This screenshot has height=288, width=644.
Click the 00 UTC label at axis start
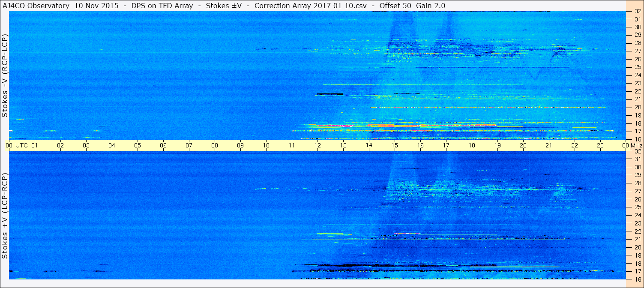pyautogui.click(x=18, y=145)
